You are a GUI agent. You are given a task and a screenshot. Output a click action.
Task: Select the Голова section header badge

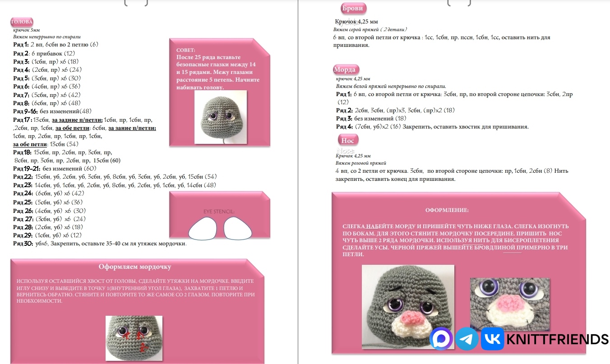click(22, 22)
